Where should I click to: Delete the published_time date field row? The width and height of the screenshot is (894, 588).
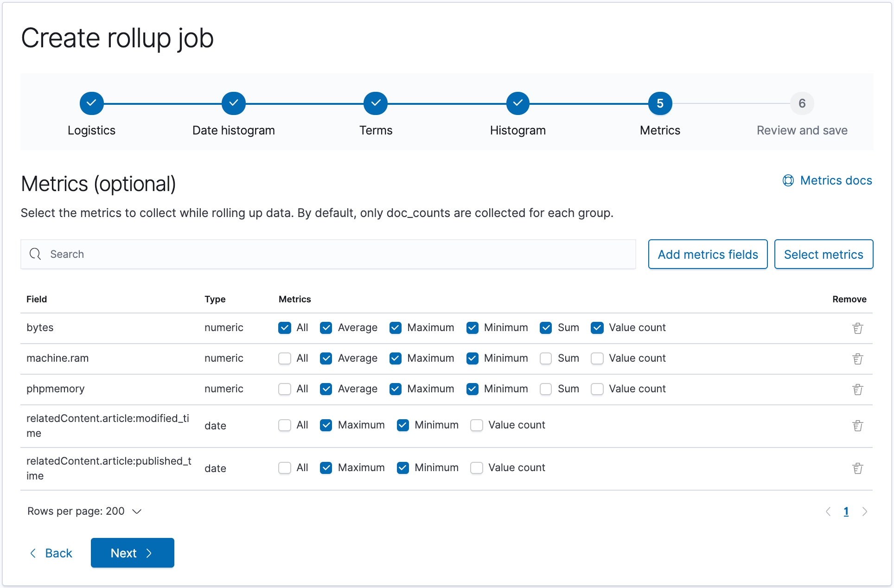(857, 468)
